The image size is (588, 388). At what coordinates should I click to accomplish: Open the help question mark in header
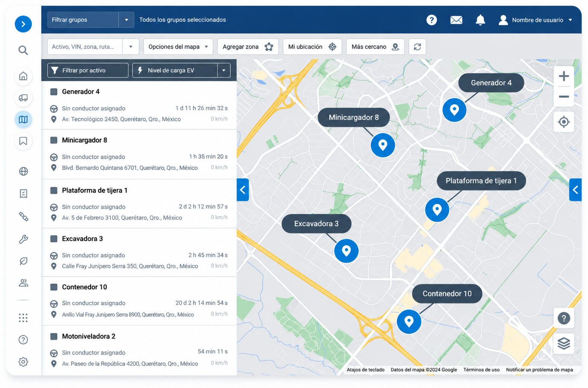pos(431,20)
